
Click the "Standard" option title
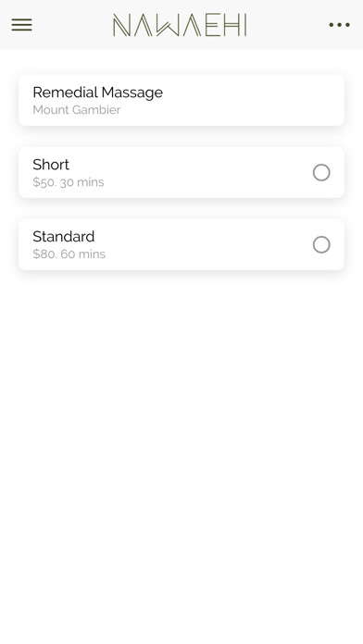[64, 237]
